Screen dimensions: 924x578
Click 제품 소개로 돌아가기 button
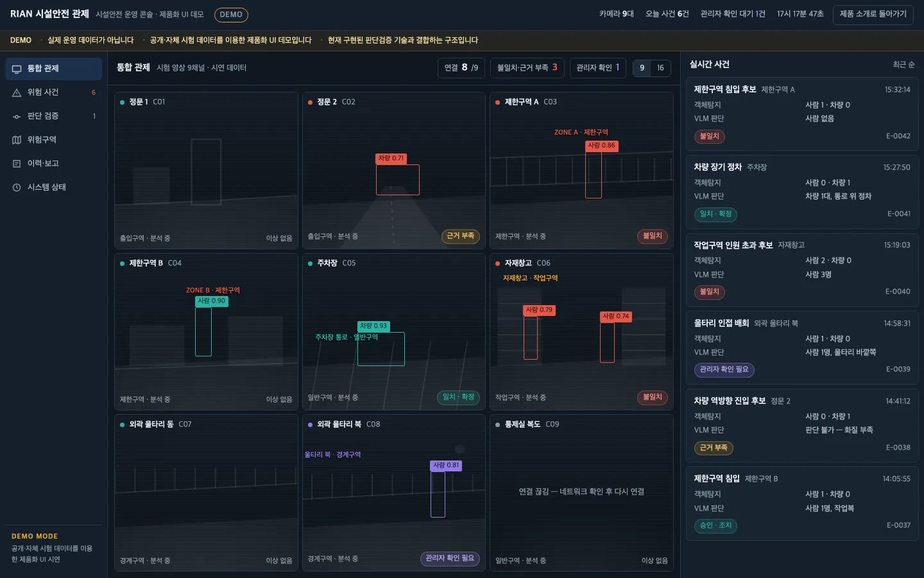(x=873, y=14)
